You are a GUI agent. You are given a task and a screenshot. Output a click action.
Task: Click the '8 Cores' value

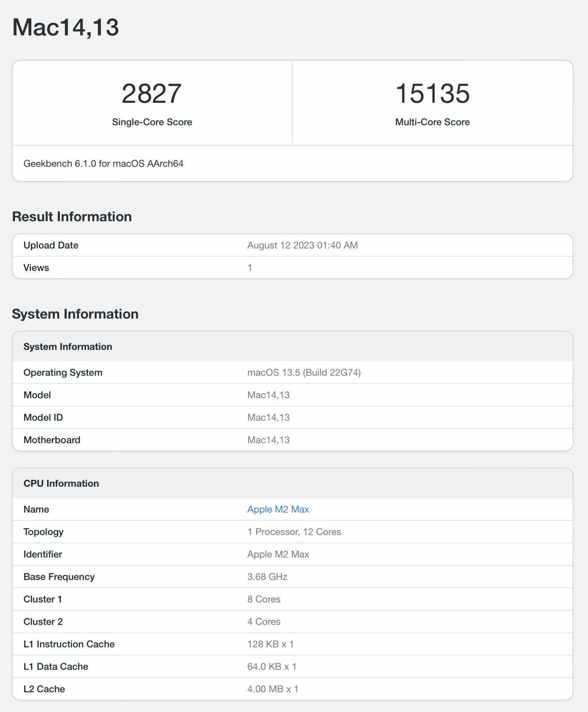point(264,599)
